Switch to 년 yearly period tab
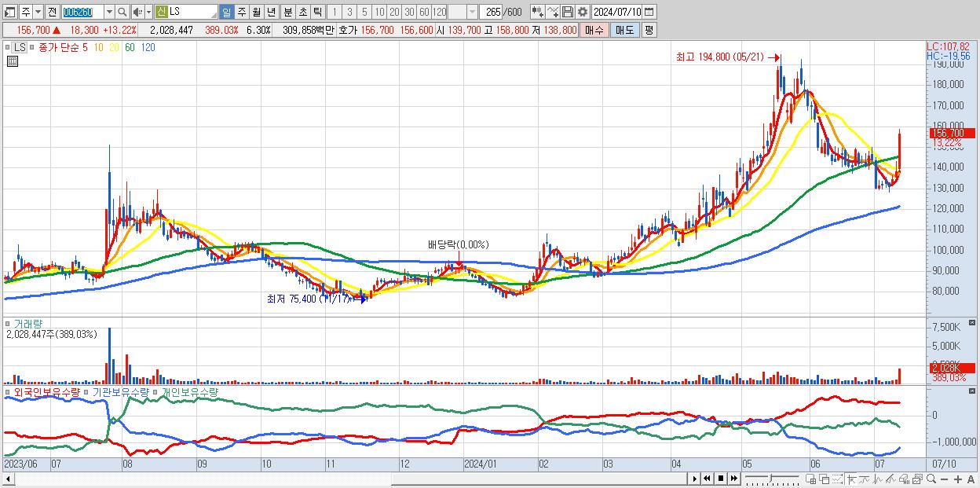 pos(271,12)
